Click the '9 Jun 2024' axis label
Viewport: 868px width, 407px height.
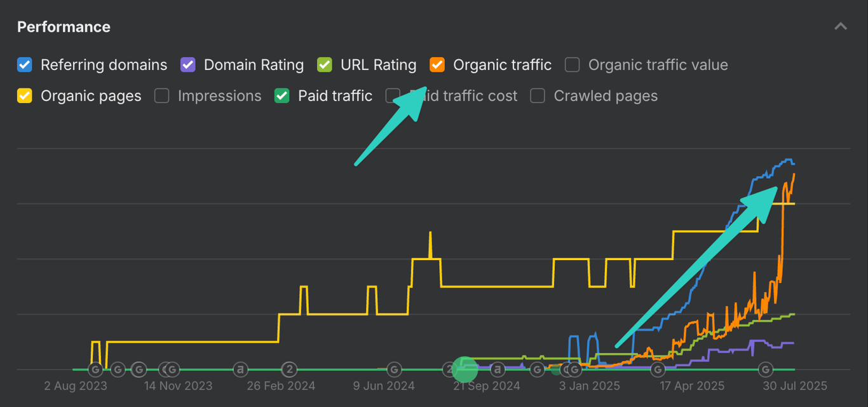384,386
